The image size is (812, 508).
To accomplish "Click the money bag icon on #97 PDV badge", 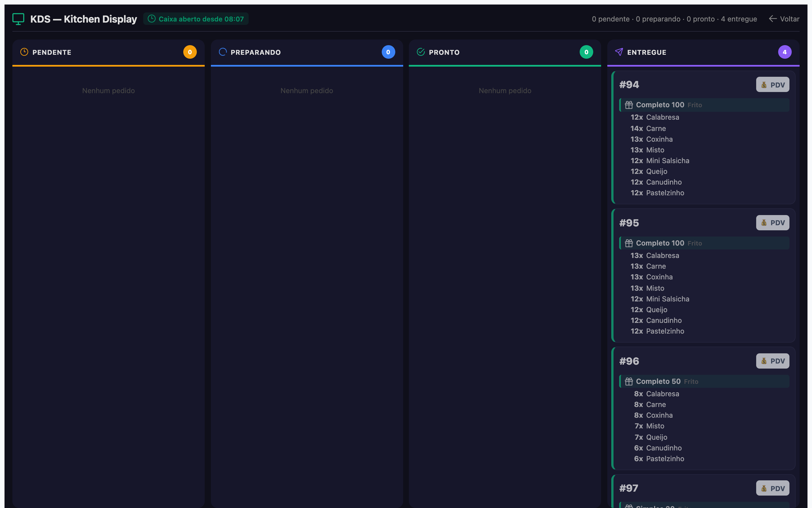I will [764, 489].
